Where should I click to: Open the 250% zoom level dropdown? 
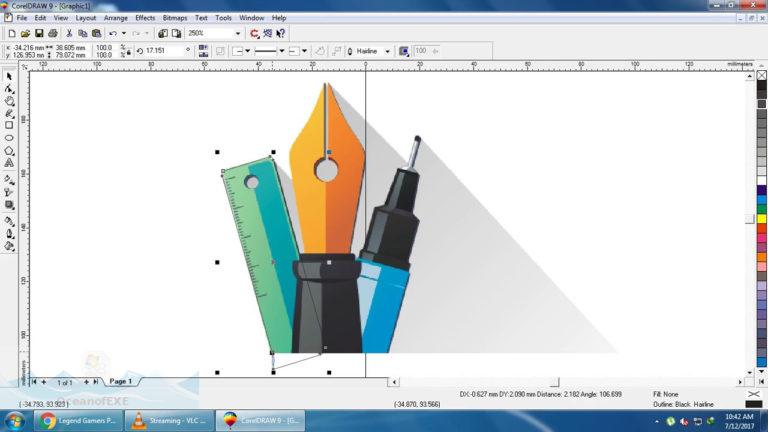point(238,33)
